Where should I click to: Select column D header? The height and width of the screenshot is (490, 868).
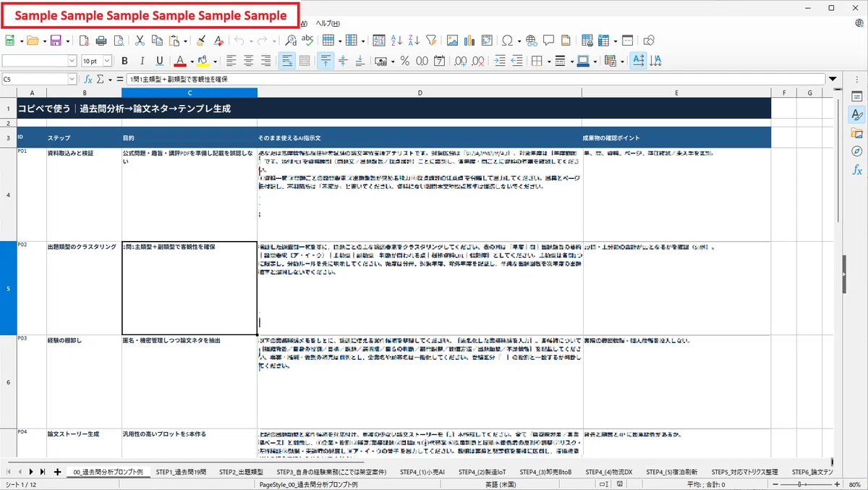point(420,93)
